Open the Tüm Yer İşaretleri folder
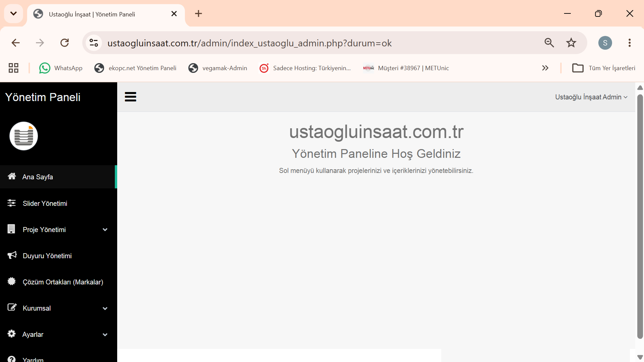This screenshot has height=362, width=644. 604,68
